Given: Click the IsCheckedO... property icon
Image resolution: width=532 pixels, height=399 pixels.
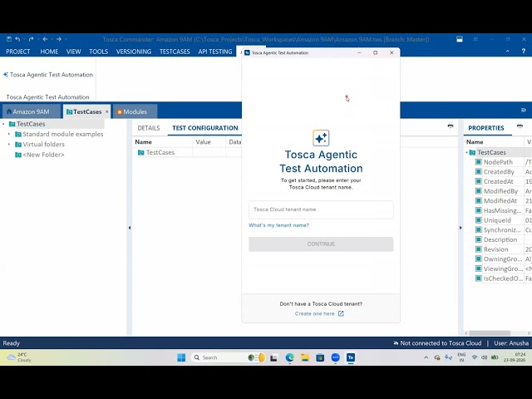Looking at the screenshot, I should [479, 278].
